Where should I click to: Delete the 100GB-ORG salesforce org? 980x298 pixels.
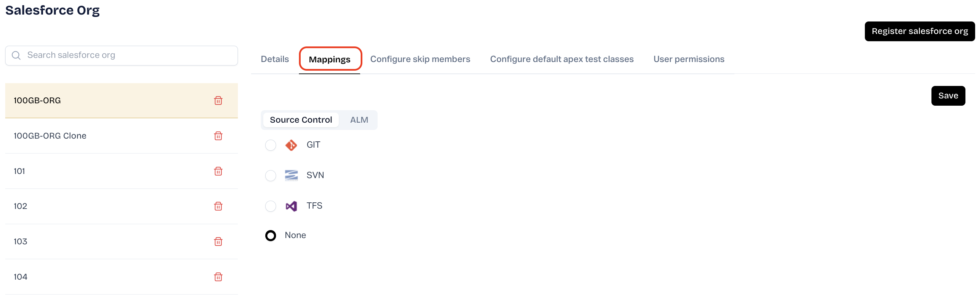tap(218, 100)
